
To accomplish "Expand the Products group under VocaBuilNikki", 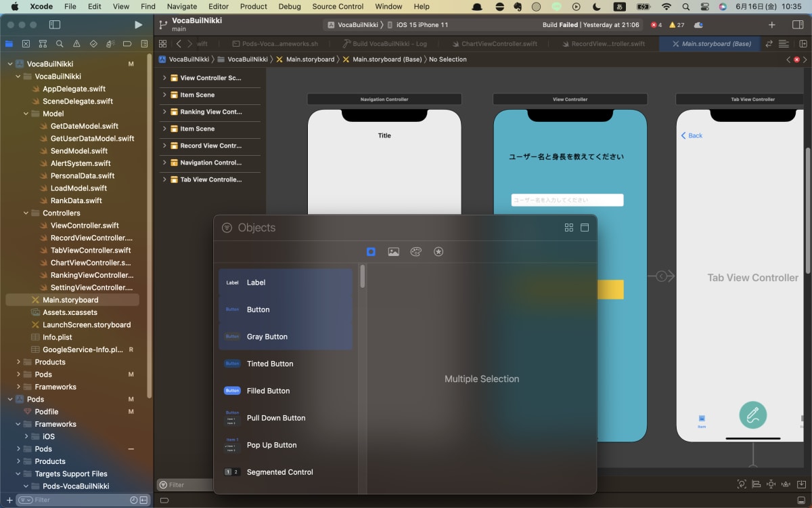I will 18,362.
